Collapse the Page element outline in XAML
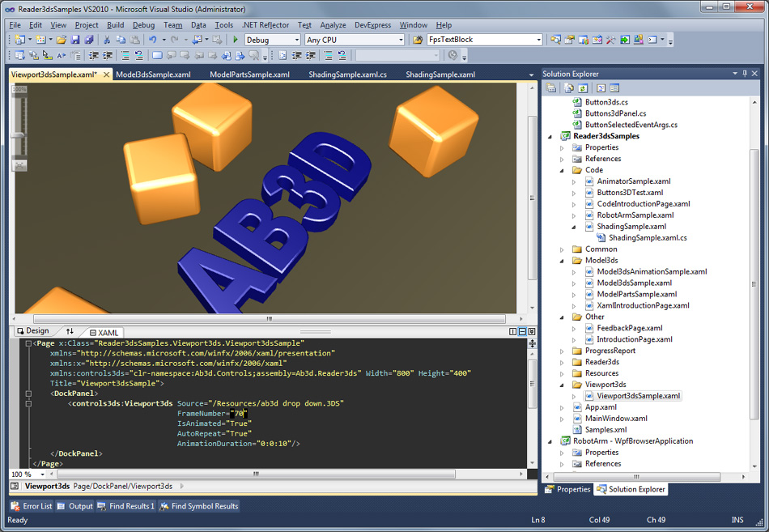Screen dimensions: 769x532 [x=28, y=343]
